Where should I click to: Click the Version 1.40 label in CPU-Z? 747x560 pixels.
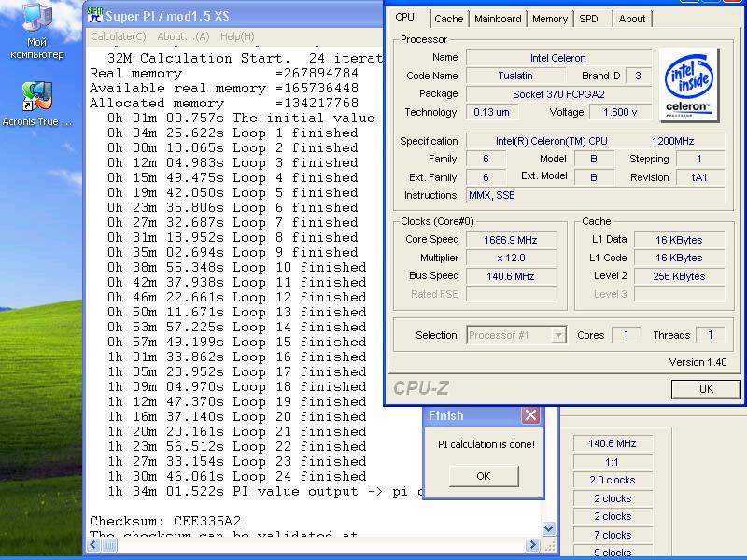tap(698, 362)
